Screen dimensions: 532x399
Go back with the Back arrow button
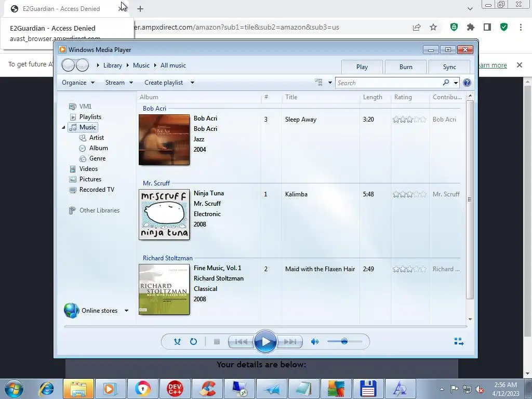click(68, 65)
